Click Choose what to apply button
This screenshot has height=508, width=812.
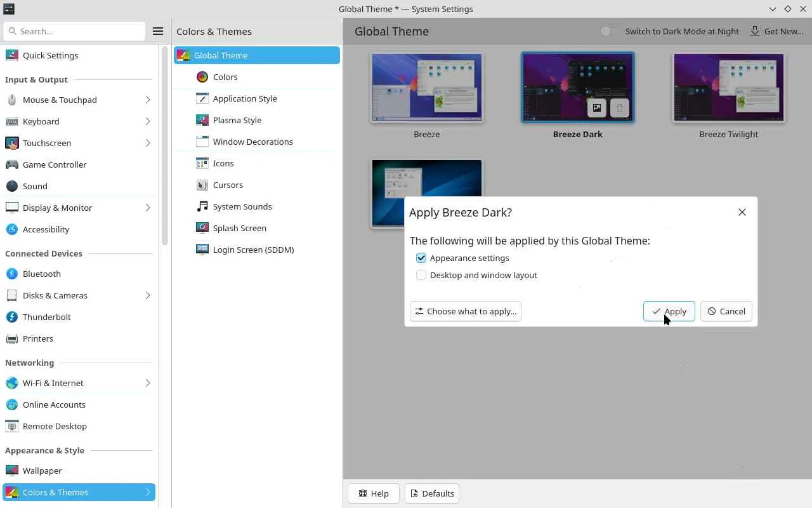click(x=465, y=311)
